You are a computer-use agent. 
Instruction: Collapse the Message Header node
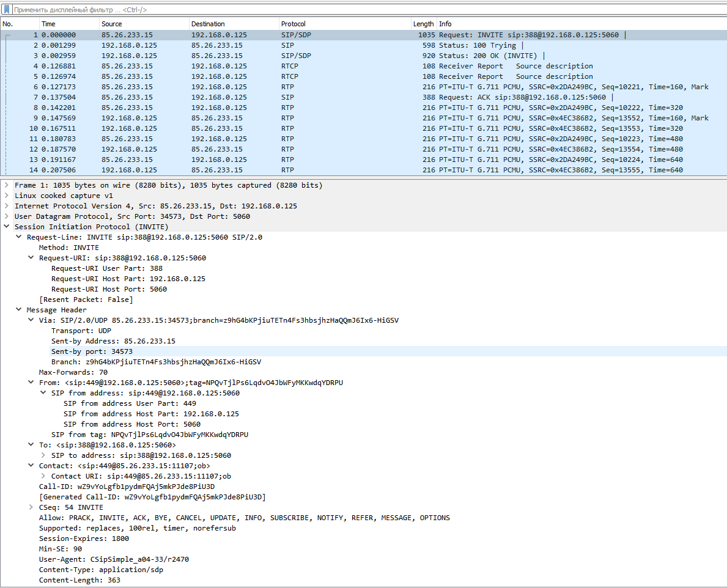[x=19, y=310]
